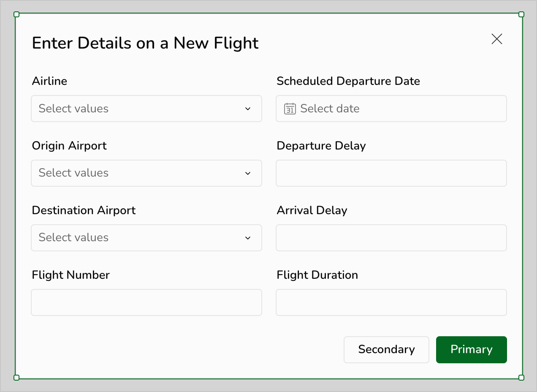This screenshot has width=537, height=392.
Task: Click into the Arrival Delay input
Action: tap(391, 238)
